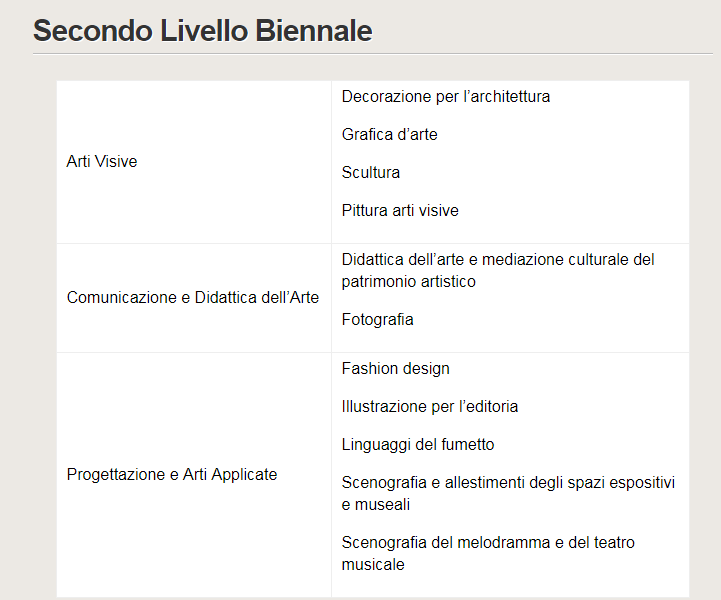Open Scenografia del melodramma course

click(x=488, y=543)
